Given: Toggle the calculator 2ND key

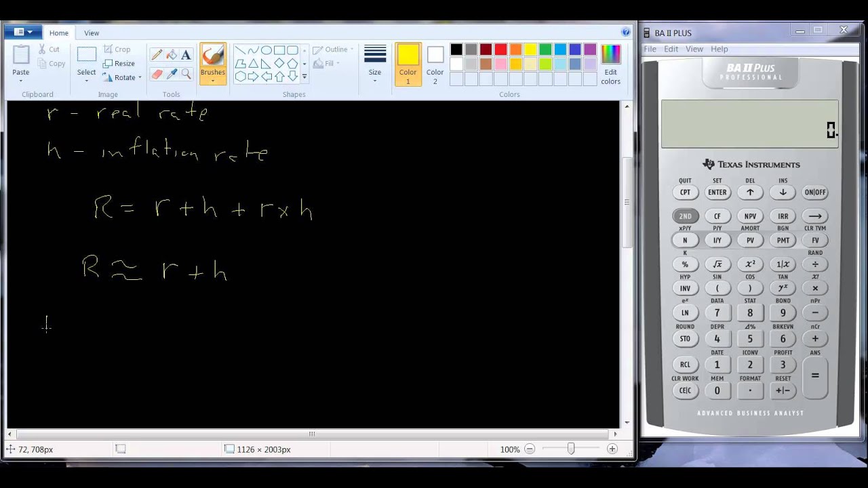Looking at the screenshot, I should click(685, 216).
